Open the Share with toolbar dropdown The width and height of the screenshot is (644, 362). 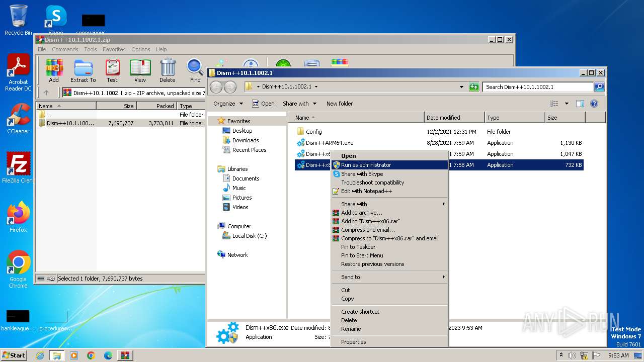[299, 104]
